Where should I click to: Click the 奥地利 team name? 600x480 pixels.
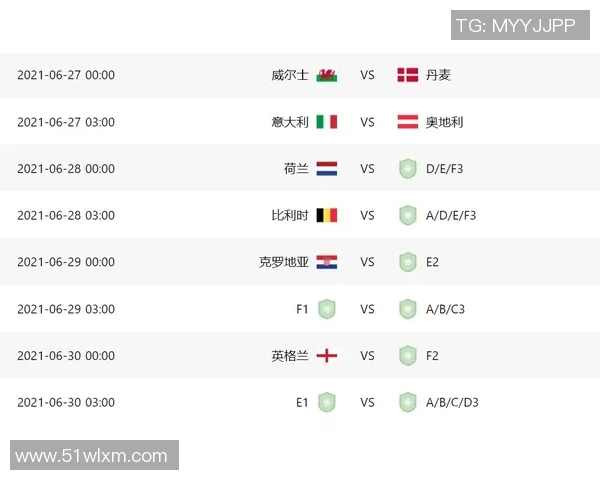click(x=444, y=122)
